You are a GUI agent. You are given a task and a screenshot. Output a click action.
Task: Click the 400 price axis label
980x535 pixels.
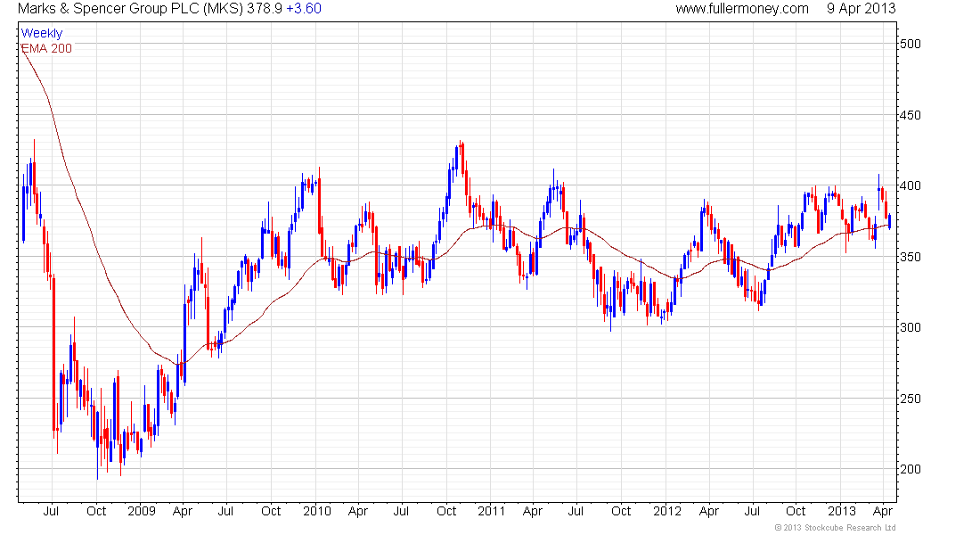910,185
